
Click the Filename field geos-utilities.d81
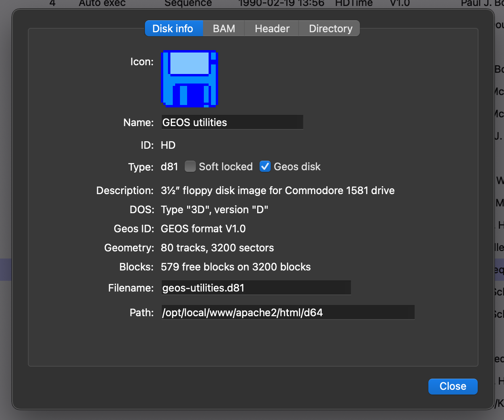pyautogui.click(x=256, y=288)
